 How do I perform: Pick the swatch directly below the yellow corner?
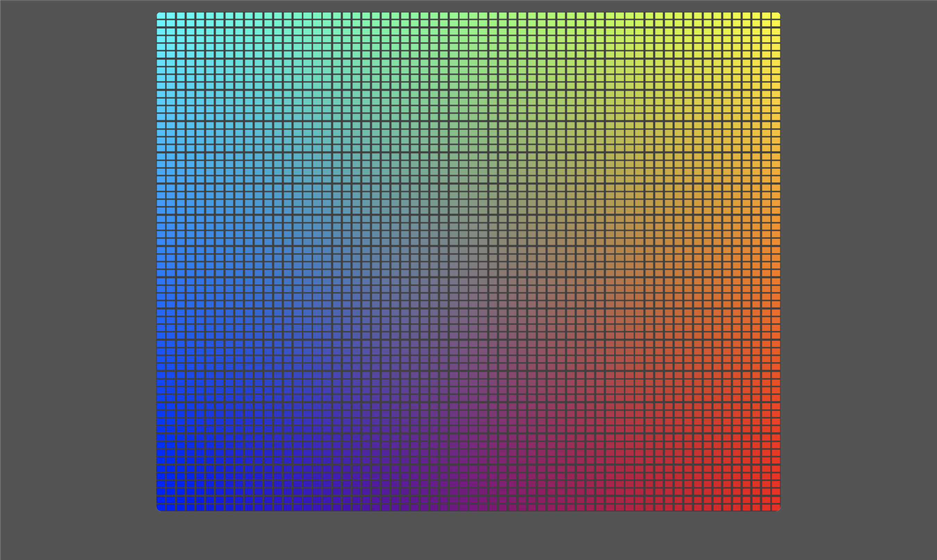click(776, 23)
